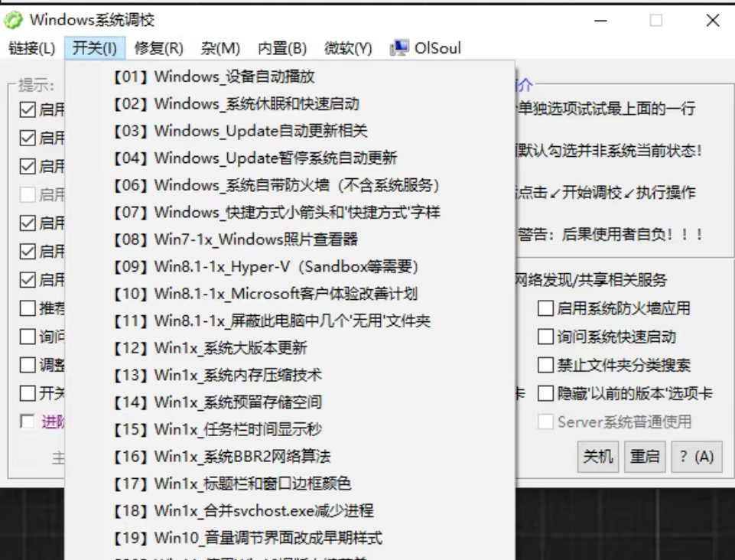This screenshot has height=560, width=735.
Task: Click the 关机 shutdown button
Action: pyautogui.click(x=598, y=457)
